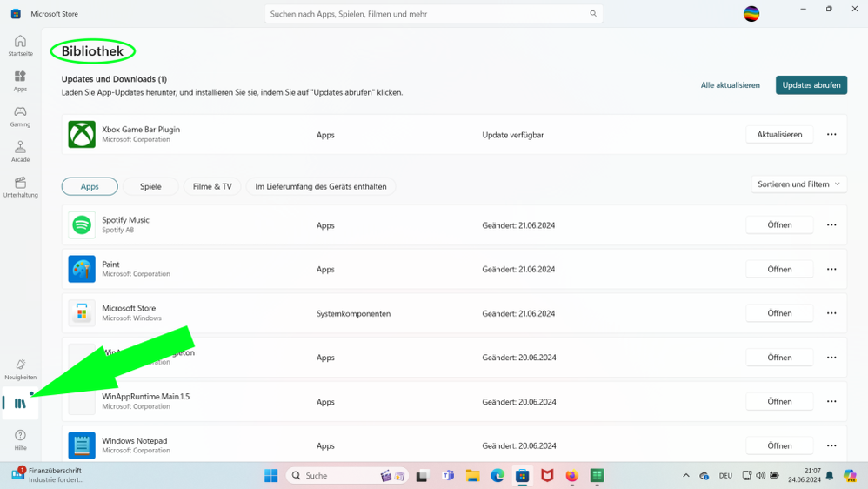Viewport: 868px width, 489px height.
Task: Open Arcade in the left sidebar
Action: [20, 151]
